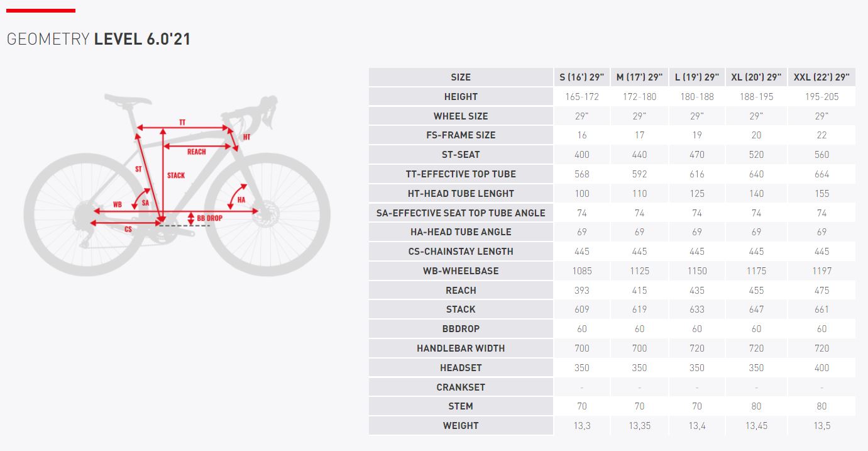Click the 1197 wheelbase value

pyautogui.click(x=821, y=271)
